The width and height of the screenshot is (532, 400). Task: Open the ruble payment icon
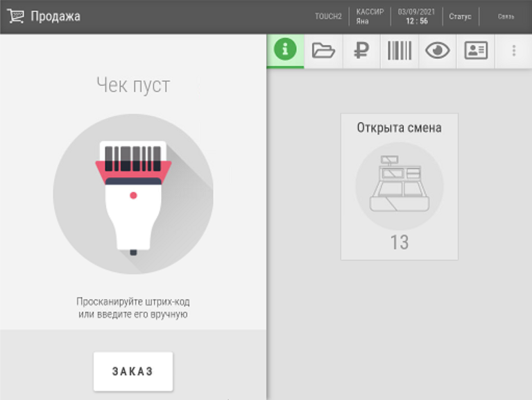[361, 50]
